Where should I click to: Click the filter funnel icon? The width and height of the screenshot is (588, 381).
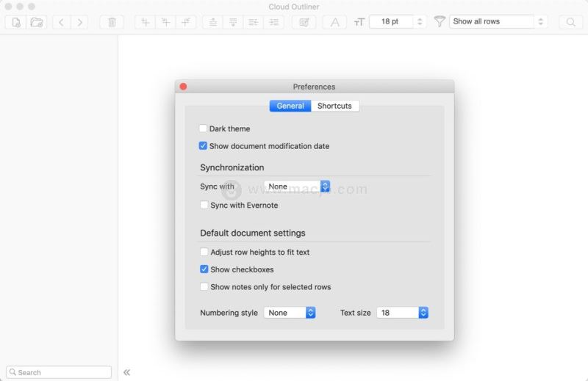click(440, 21)
